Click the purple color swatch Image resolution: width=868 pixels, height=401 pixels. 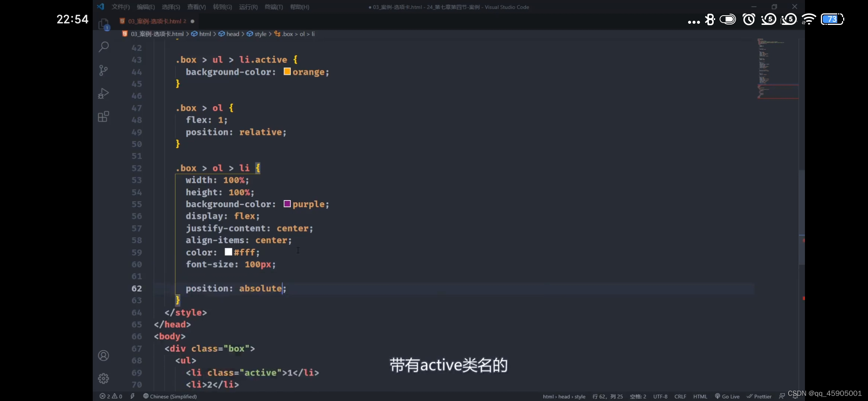[x=287, y=203]
